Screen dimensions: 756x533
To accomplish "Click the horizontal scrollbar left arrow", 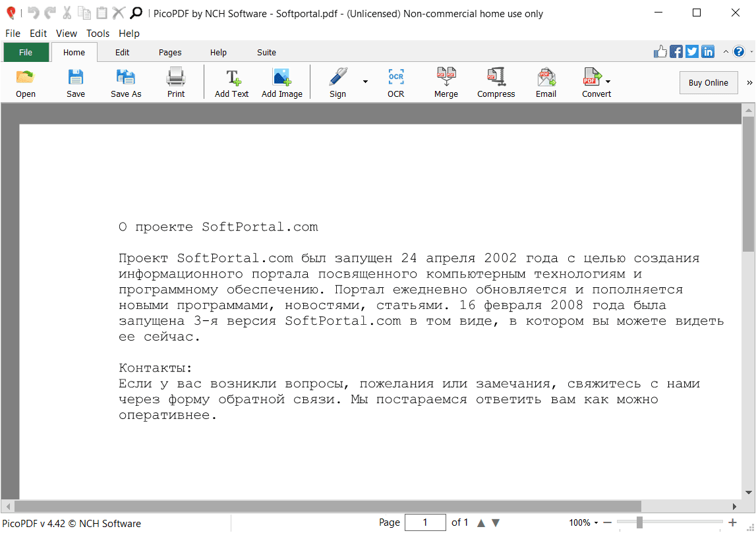I will point(8,507).
